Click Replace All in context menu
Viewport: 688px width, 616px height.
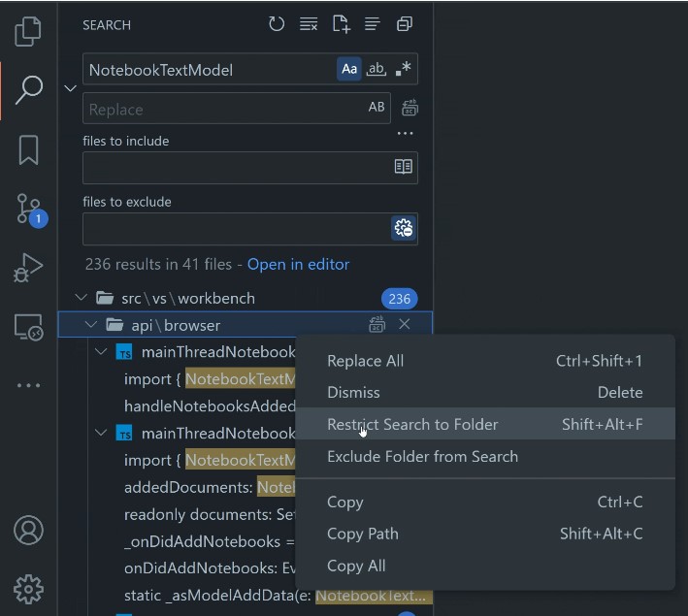(365, 361)
